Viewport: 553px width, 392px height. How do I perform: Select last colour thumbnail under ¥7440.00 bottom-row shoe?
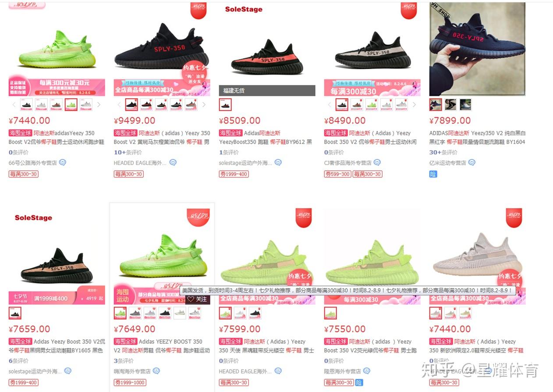[x=465, y=313]
